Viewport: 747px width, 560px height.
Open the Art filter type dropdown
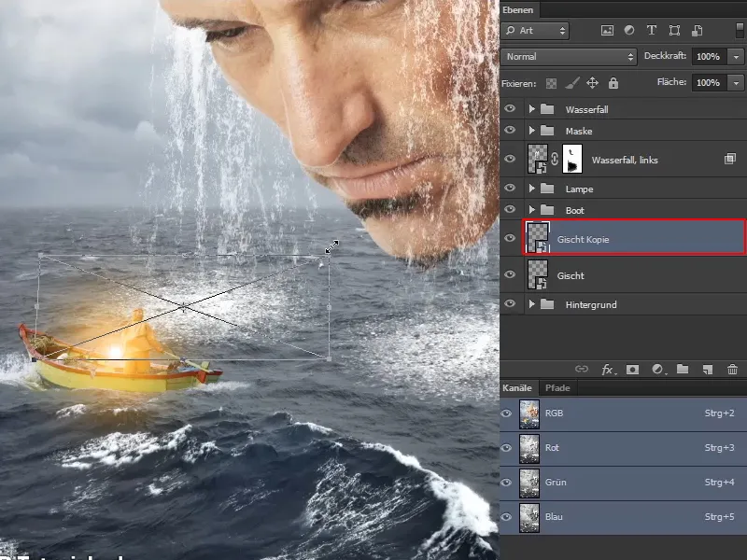coord(535,31)
